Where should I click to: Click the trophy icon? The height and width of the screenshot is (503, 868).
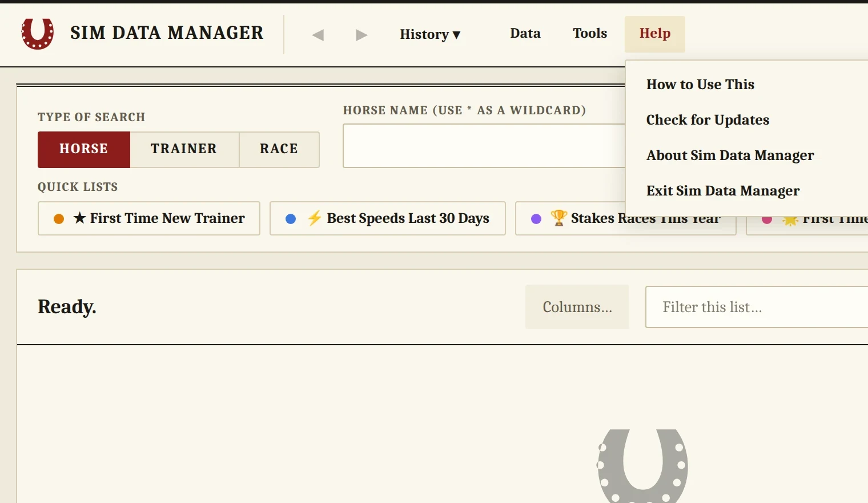click(558, 218)
